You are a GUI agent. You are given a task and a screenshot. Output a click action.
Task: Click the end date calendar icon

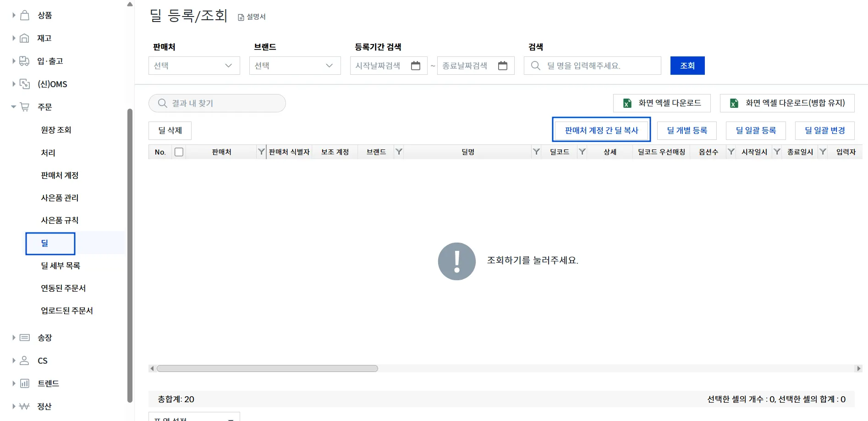pos(502,66)
